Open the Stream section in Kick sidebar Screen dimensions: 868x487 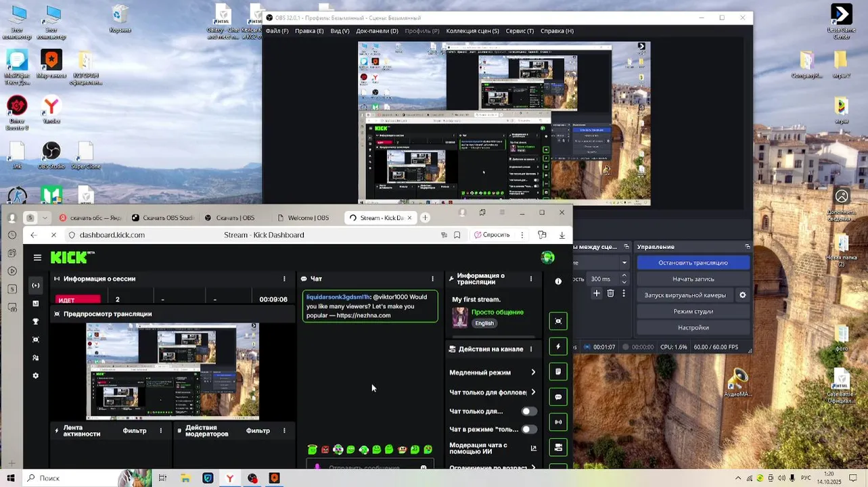click(x=36, y=285)
